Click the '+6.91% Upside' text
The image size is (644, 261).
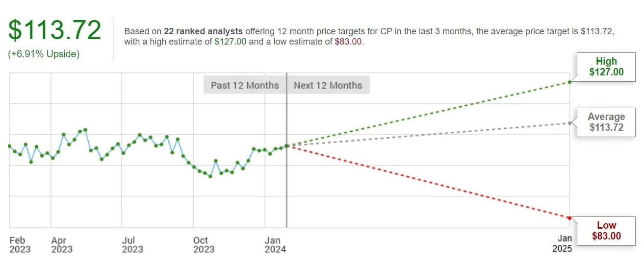point(44,54)
